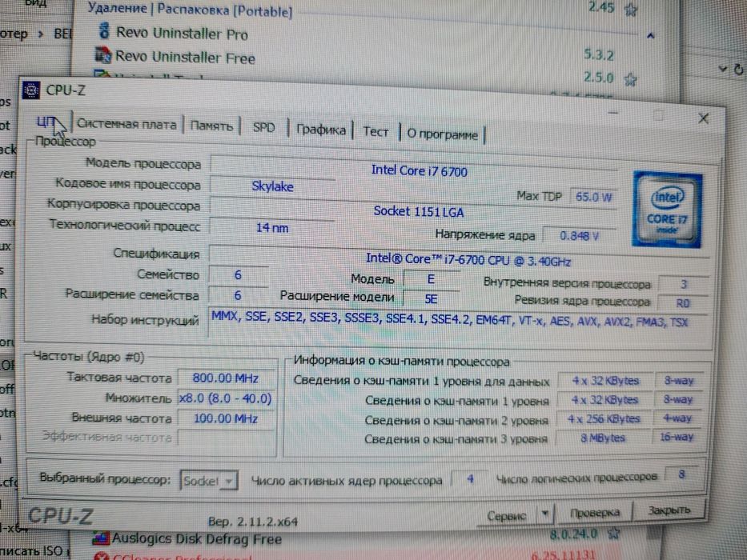Close the CPU-Z window
This screenshot has width=747, height=560.
click(x=703, y=118)
